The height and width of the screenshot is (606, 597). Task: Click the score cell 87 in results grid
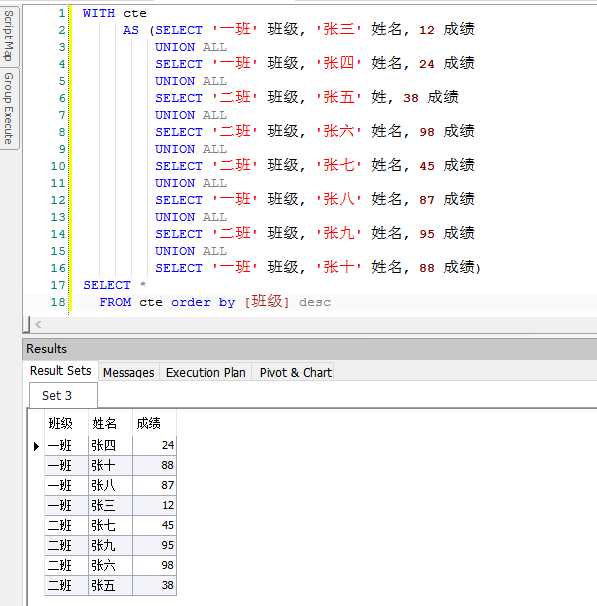(x=154, y=486)
